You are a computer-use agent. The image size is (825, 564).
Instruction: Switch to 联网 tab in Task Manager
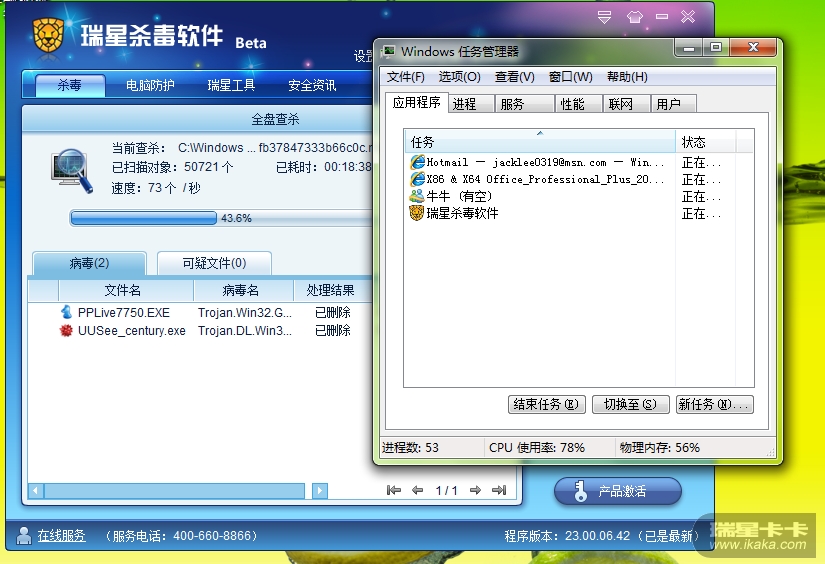626,104
